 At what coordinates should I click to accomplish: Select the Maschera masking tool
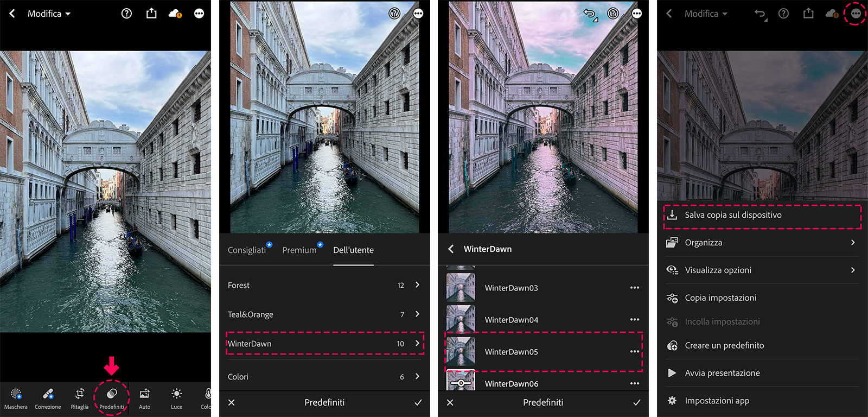tap(16, 399)
